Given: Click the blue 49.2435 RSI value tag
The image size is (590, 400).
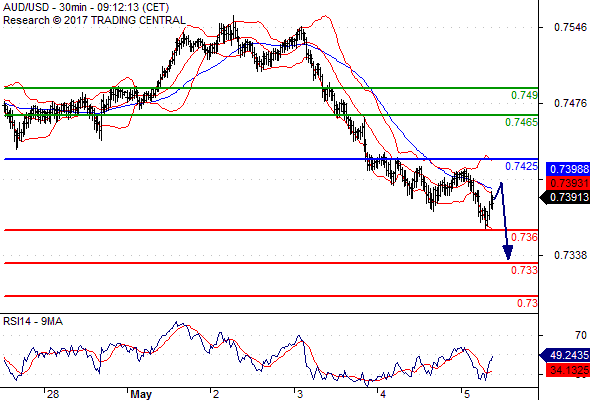Looking at the screenshot, I should [x=565, y=355].
